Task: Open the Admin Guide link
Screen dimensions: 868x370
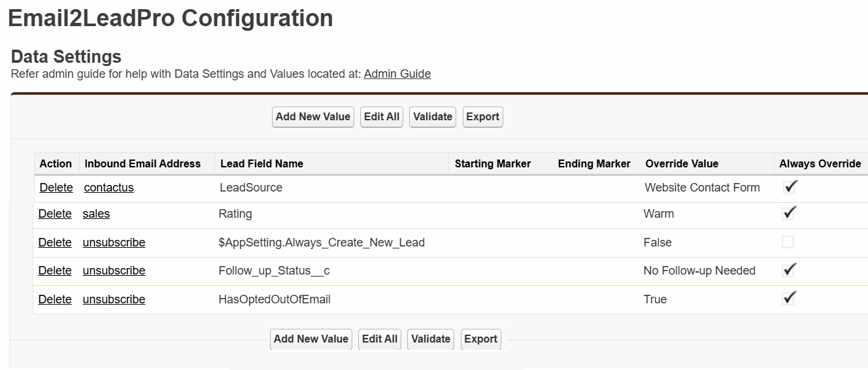Action: click(397, 74)
